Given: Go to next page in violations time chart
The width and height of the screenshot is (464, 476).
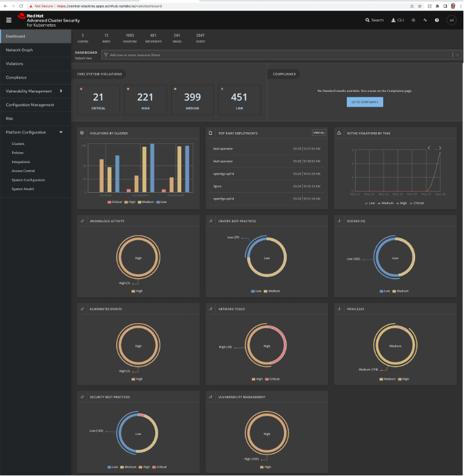Looking at the screenshot, I should [x=440, y=147].
